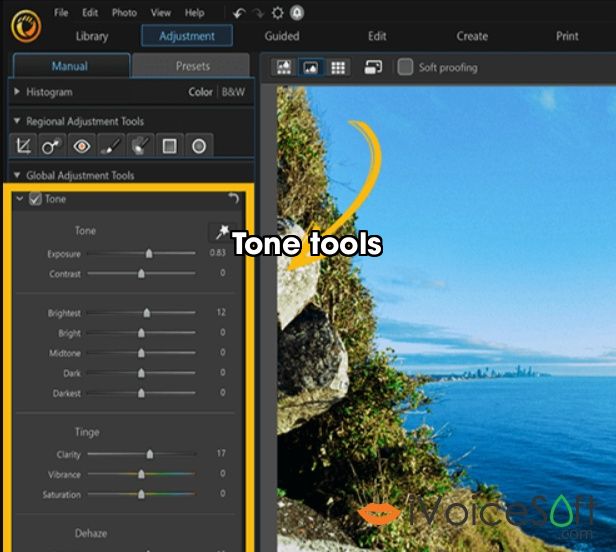Switch to viewer and browser mode icon
This screenshot has height=552, width=616.
[284, 67]
